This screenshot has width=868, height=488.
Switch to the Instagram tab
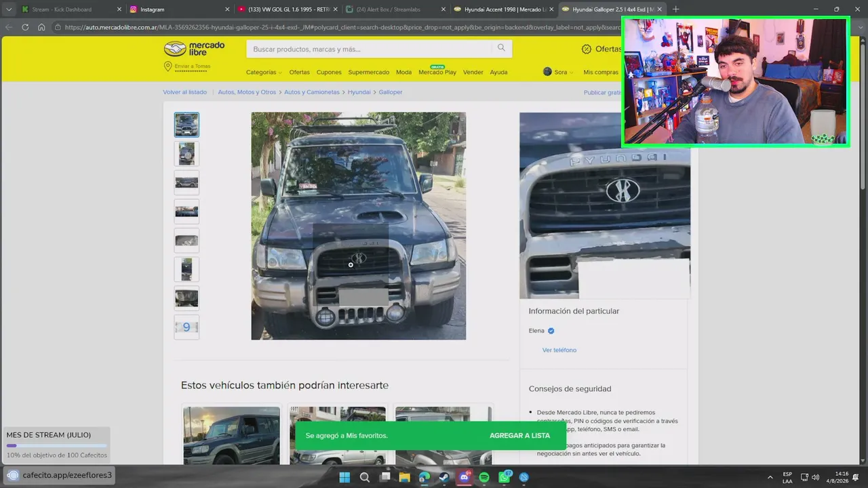(153, 9)
